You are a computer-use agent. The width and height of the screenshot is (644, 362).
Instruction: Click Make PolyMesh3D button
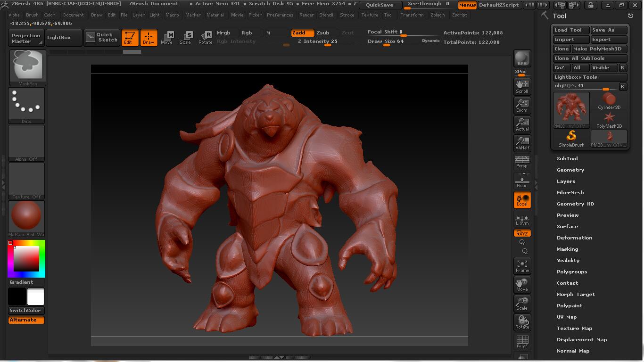(600, 49)
